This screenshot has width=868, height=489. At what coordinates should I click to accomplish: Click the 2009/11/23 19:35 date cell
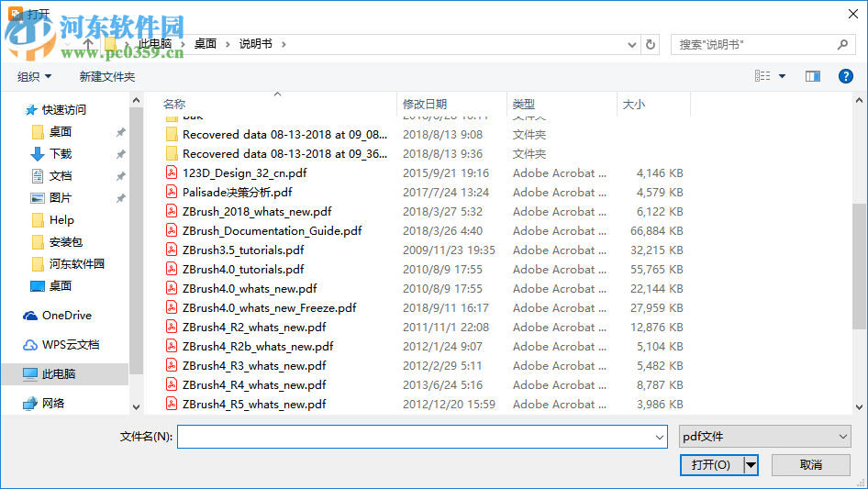(449, 250)
